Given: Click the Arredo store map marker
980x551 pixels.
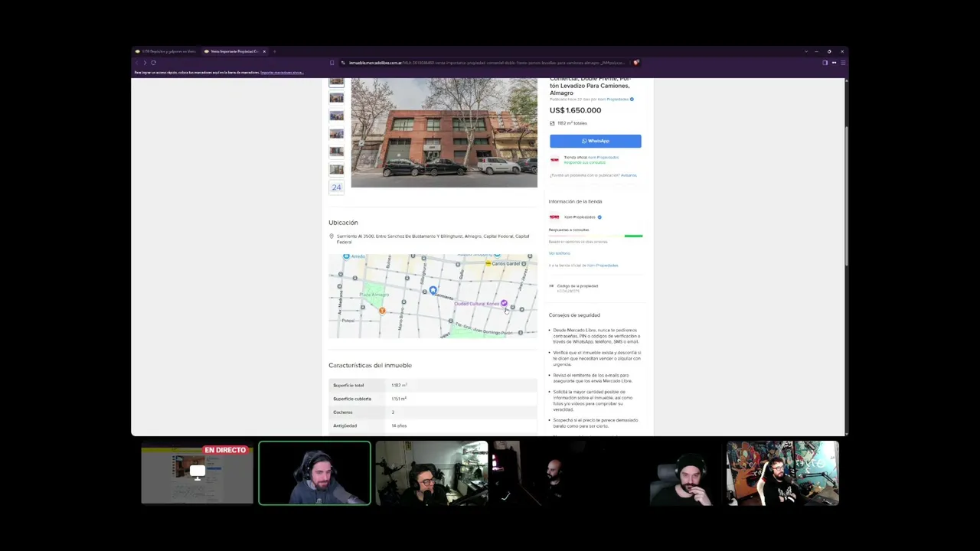Looking at the screenshot, I should [x=347, y=256].
